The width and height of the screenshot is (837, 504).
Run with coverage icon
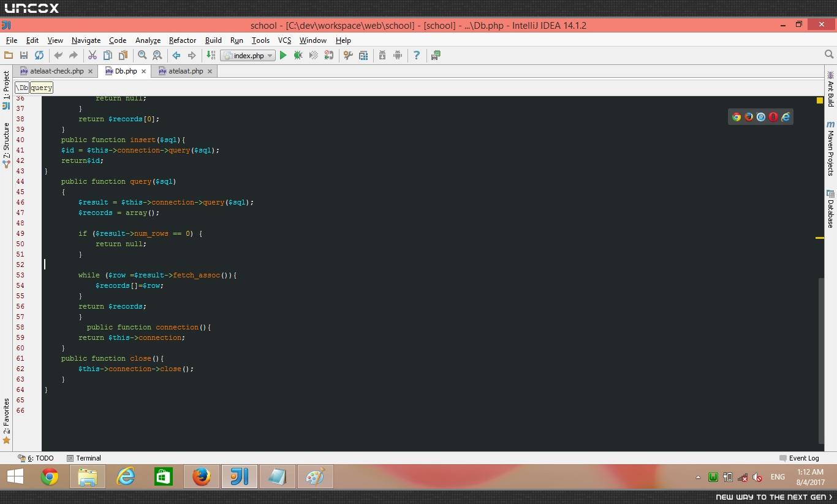pos(314,55)
